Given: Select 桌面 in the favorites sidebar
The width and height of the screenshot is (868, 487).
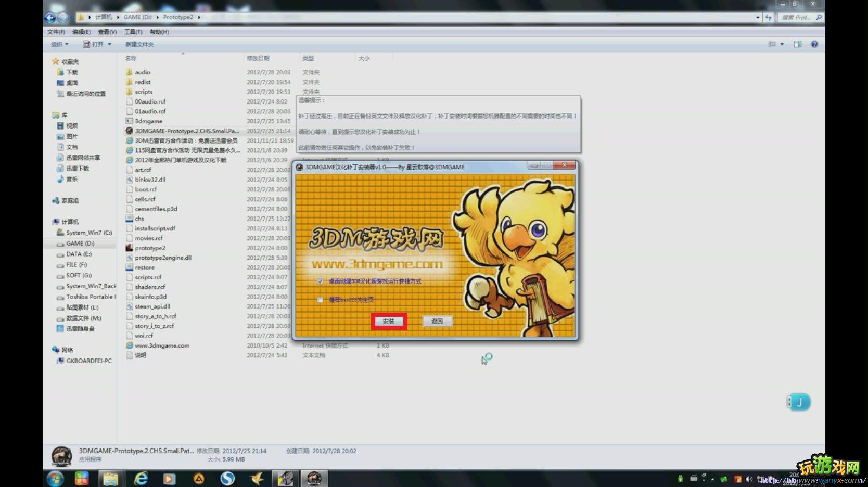Looking at the screenshot, I should [72, 83].
